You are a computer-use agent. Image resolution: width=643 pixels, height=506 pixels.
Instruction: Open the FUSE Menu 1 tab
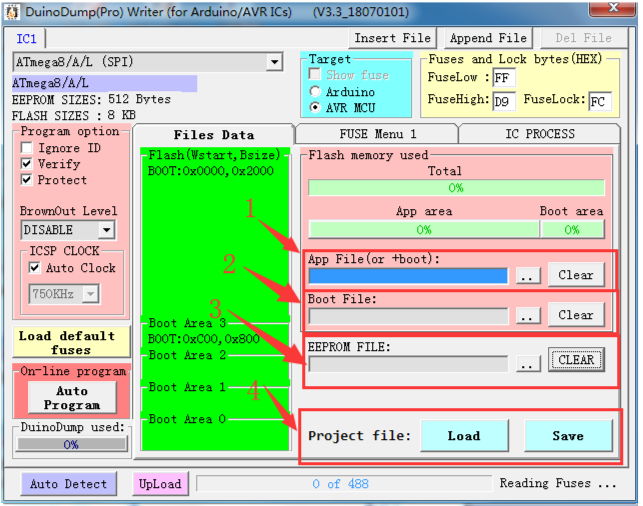(377, 134)
